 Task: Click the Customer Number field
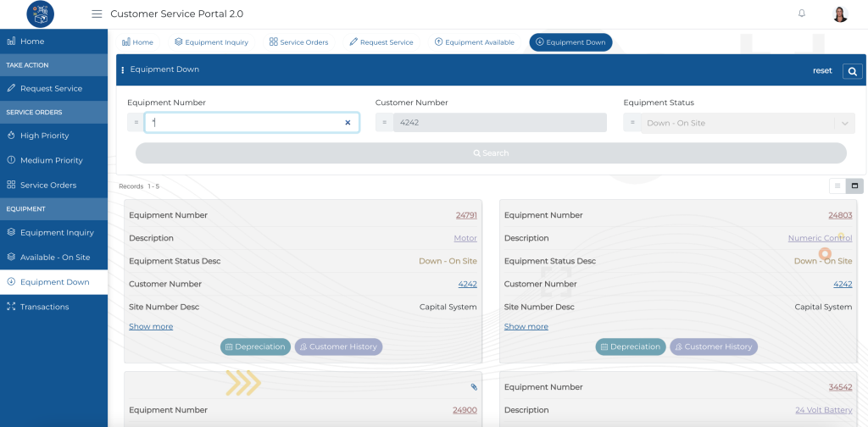click(x=500, y=123)
